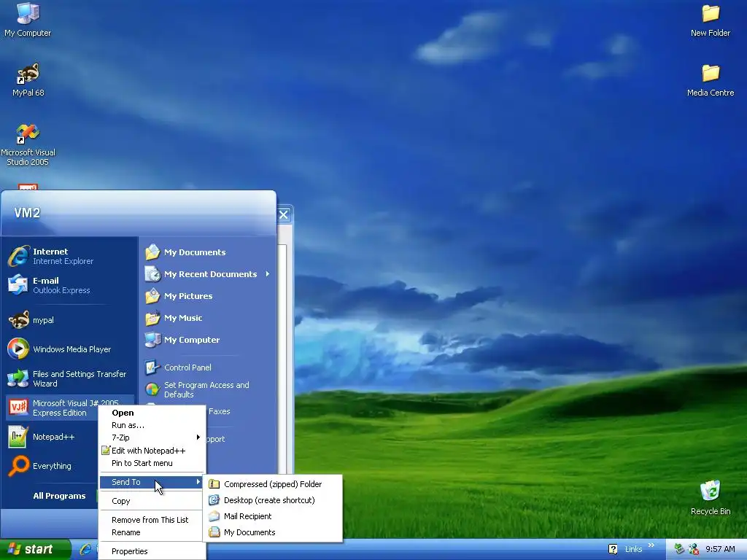Click the VM2 user name header
Screen dimensions: 747x560
[27, 212]
